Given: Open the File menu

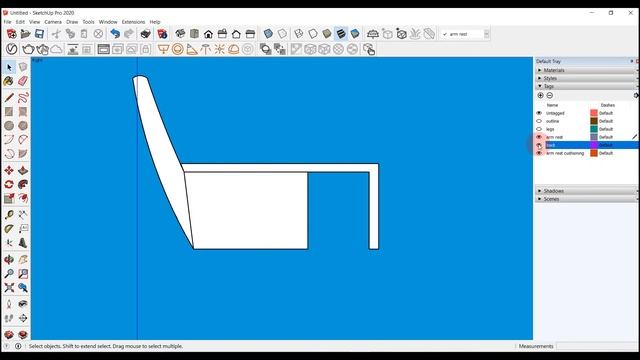Looking at the screenshot, I should (7, 22).
